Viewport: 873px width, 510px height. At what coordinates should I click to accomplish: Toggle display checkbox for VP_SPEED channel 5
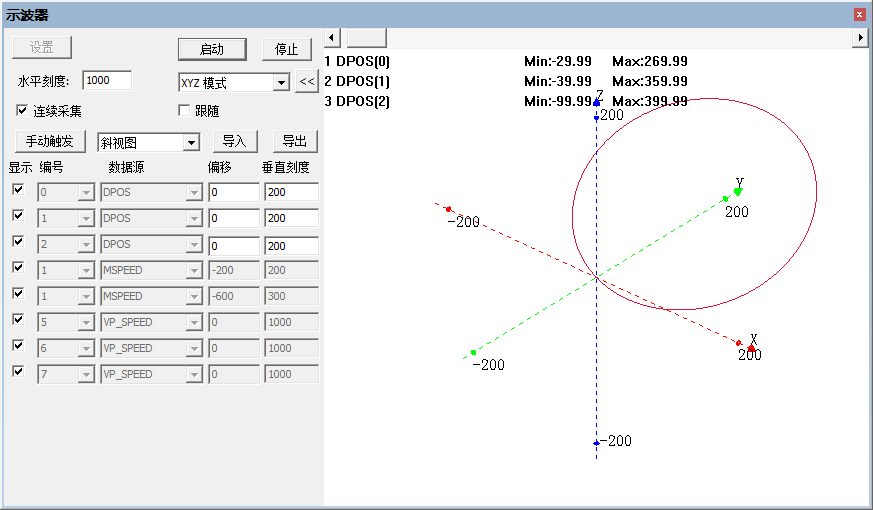pos(18,319)
